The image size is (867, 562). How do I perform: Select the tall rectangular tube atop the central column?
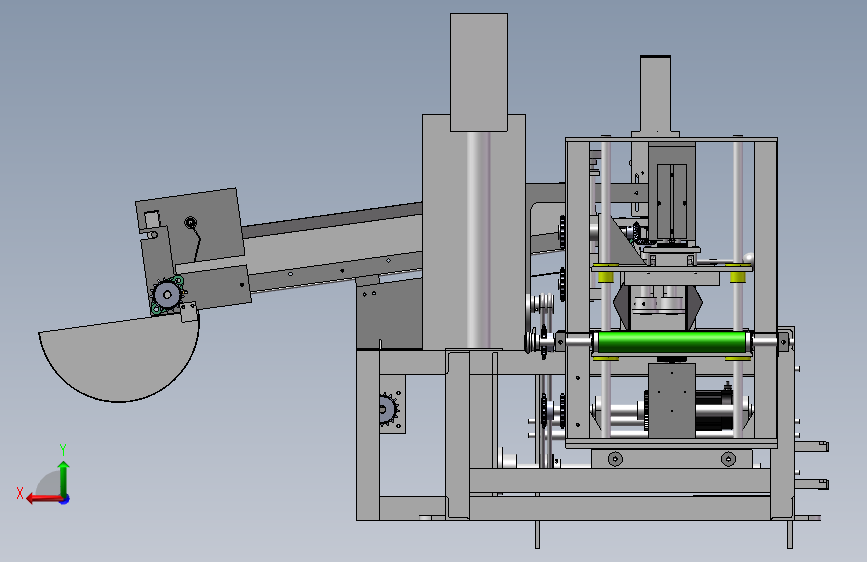[479, 72]
